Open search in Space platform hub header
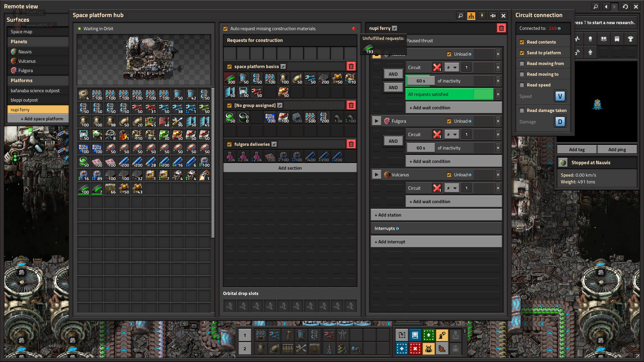This screenshot has height=362, width=644. 461,15
